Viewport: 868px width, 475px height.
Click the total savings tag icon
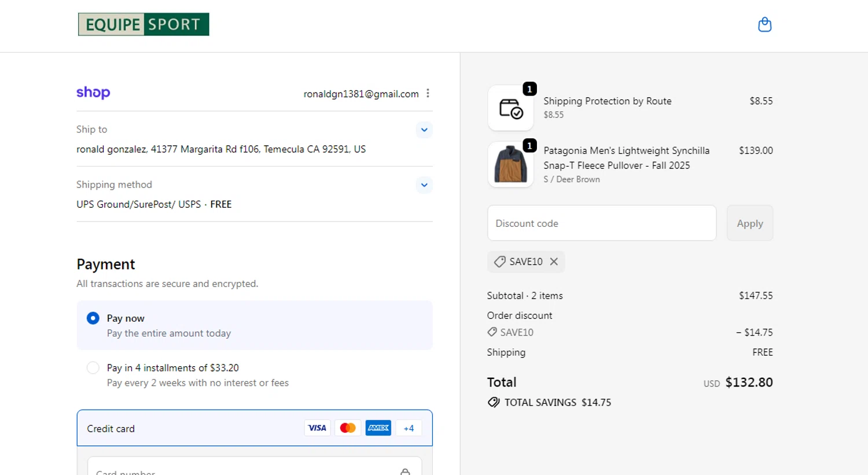(x=493, y=402)
